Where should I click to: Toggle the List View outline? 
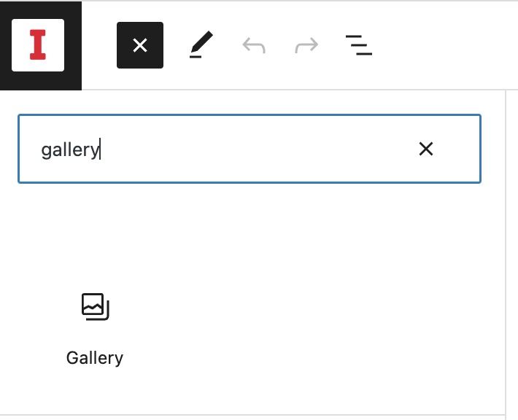358,45
